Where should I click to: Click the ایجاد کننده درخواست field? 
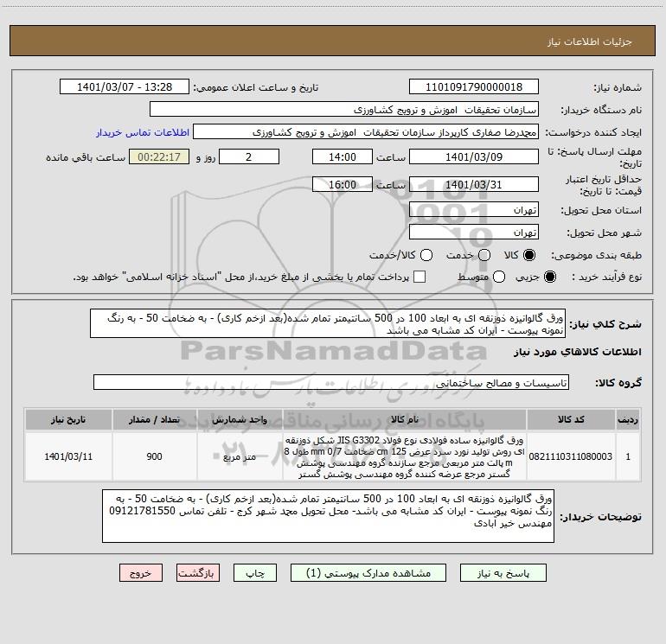click(x=366, y=131)
